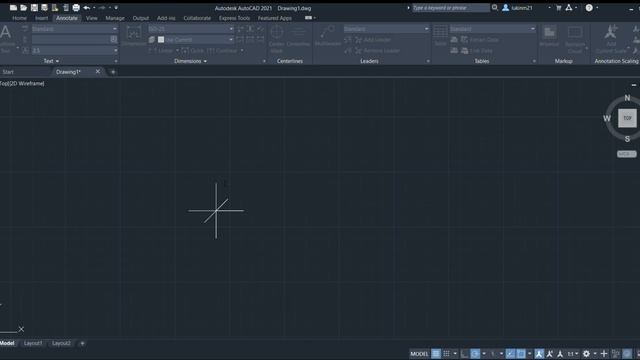Click the TOP face of the ViewCube
The width and height of the screenshot is (640, 360).
627,118
